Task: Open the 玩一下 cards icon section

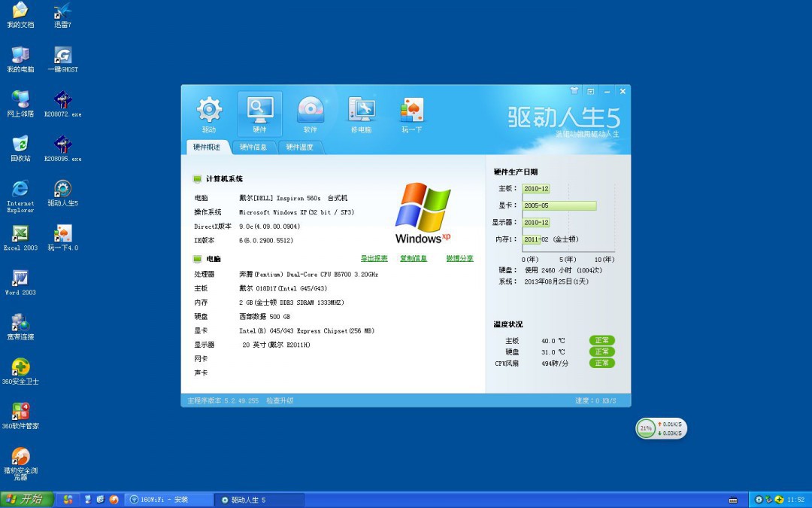Action: click(x=412, y=114)
